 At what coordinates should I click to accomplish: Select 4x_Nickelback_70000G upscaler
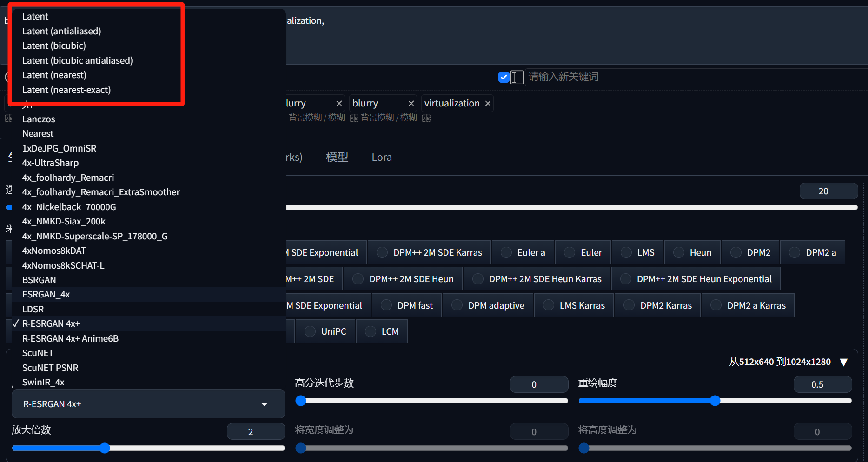point(148,207)
